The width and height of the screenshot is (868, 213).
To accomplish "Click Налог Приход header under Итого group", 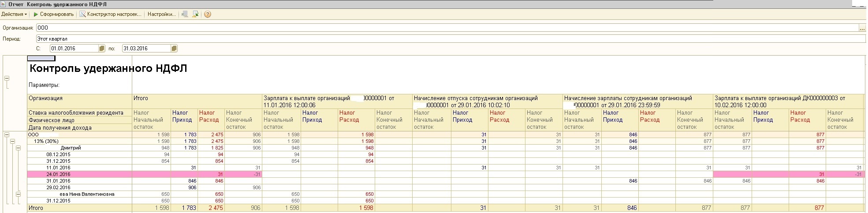I will [x=184, y=120].
